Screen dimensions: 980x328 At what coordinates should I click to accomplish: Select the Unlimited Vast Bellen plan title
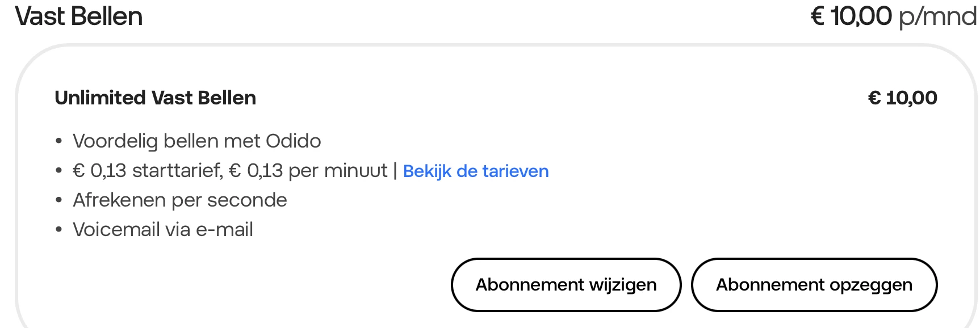coord(155,98)
